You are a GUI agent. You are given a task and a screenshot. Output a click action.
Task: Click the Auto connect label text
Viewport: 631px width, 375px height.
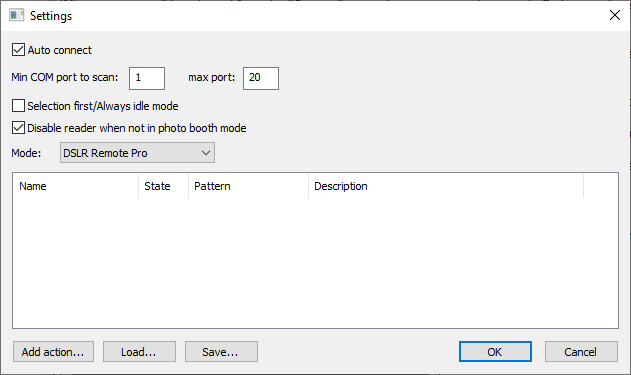click(60, 50)
